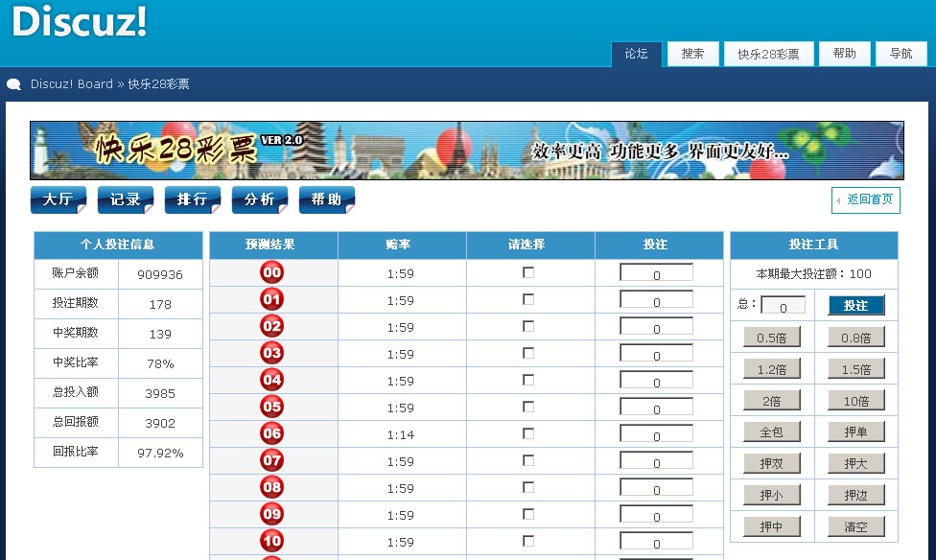Click the 返回首页 link
The width and height of the screenshot is (936, 560).
tap(866, 200)
